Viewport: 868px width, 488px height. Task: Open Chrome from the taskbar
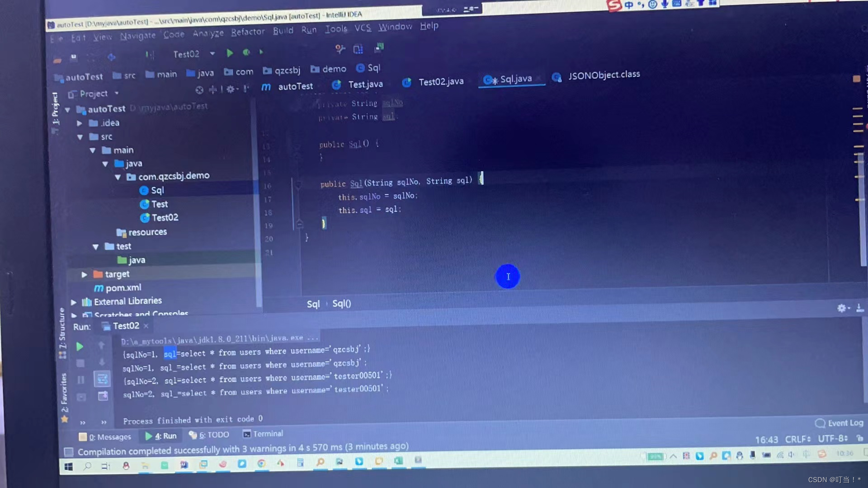(x=261, y=463)
